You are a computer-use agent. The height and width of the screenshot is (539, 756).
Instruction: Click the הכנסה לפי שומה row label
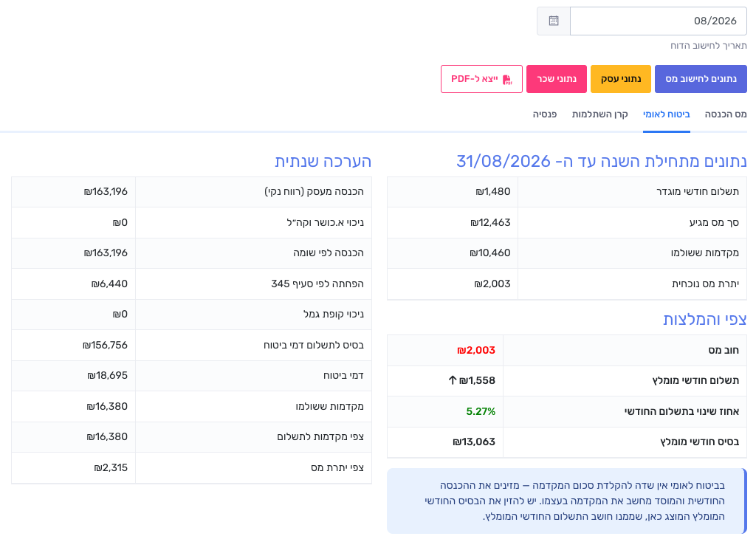coord(329,253)
